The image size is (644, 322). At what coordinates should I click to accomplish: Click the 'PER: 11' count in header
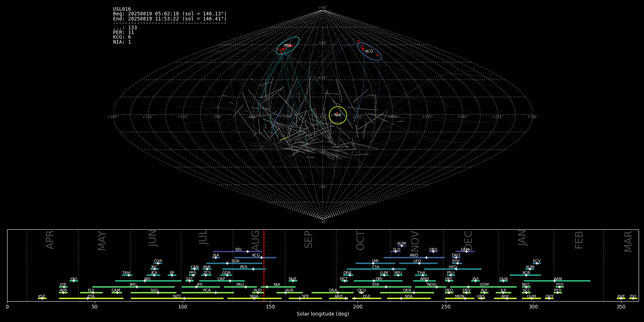pyautogui.click(x=123, y=33)
